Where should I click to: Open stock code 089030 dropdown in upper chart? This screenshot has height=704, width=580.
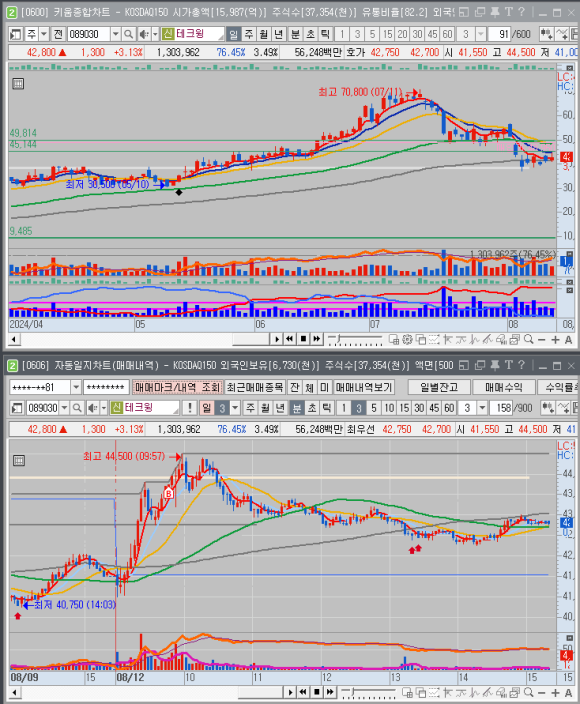click(x=115, y=34)
